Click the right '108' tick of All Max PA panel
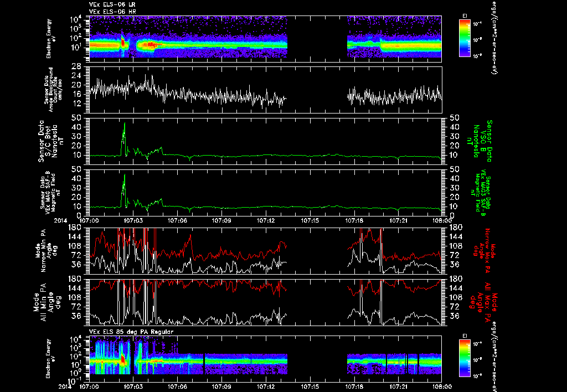Image resolution: width=567 pixels, height=392 pixels. coord(456,298)
